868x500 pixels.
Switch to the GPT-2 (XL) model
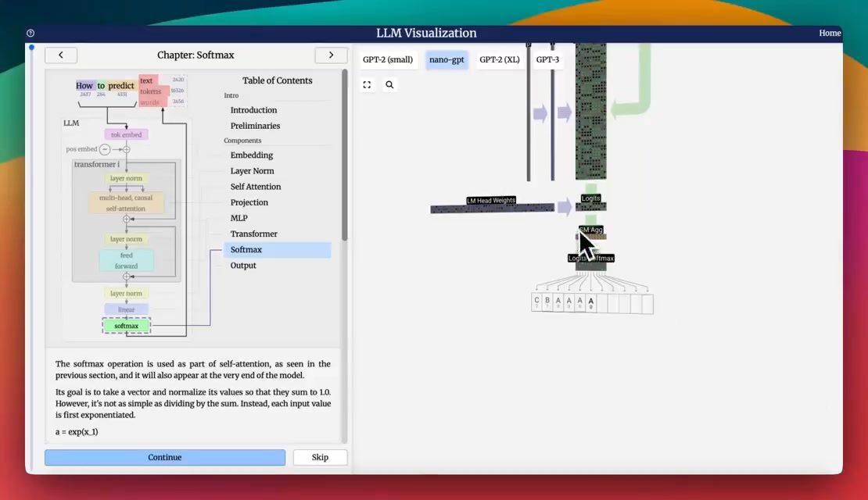click(x=500, y=59)
